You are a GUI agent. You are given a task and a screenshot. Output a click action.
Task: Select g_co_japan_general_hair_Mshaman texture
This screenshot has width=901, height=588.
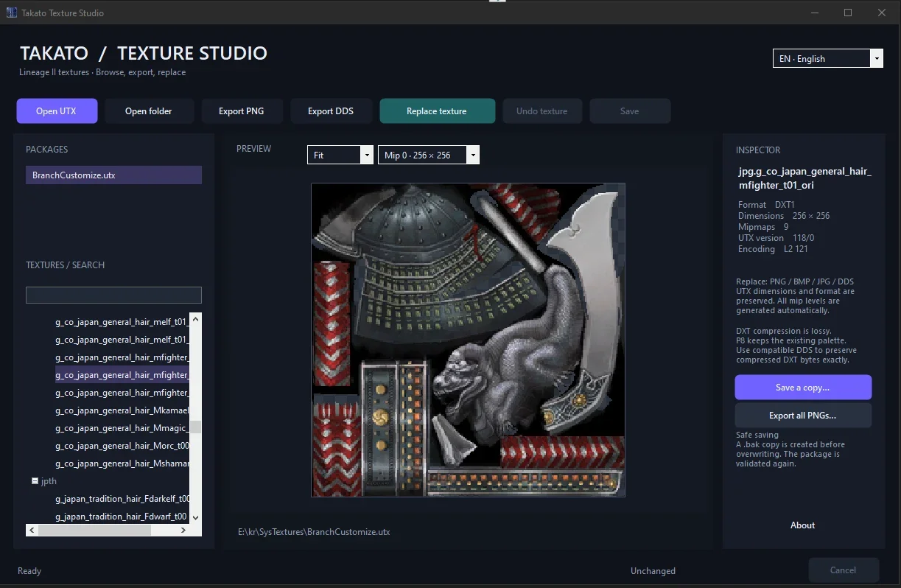122,463
